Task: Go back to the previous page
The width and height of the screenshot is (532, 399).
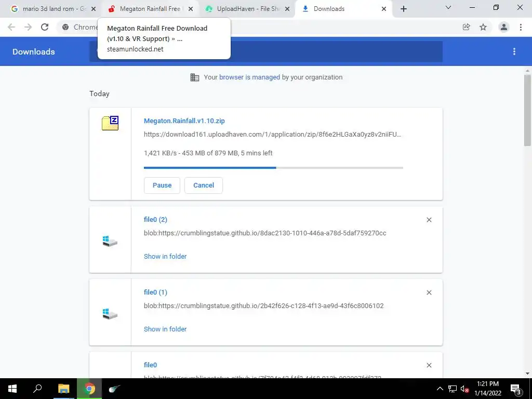Action: [x=11, y=27]
